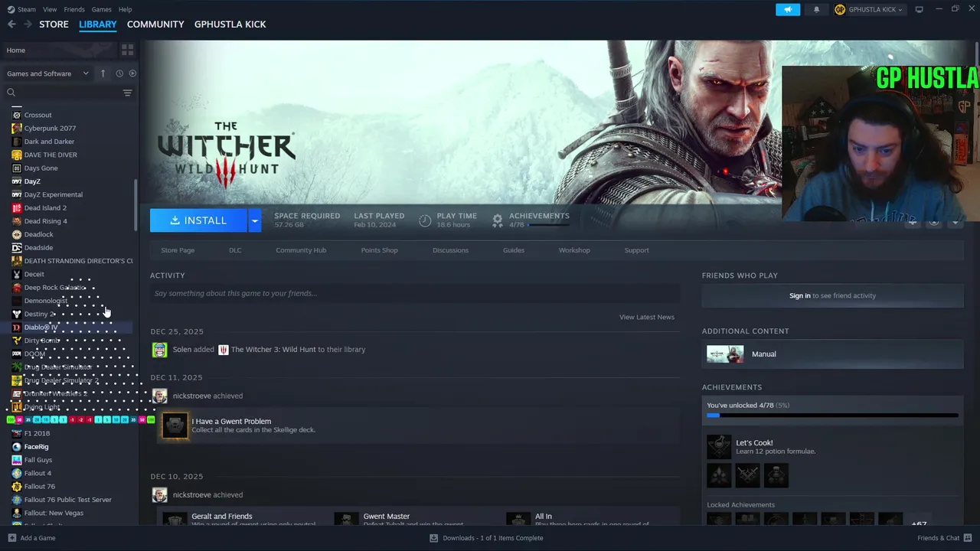Visit the Community Hub link
Viewport: 980px width, 551px height.
tap(301, 250)
